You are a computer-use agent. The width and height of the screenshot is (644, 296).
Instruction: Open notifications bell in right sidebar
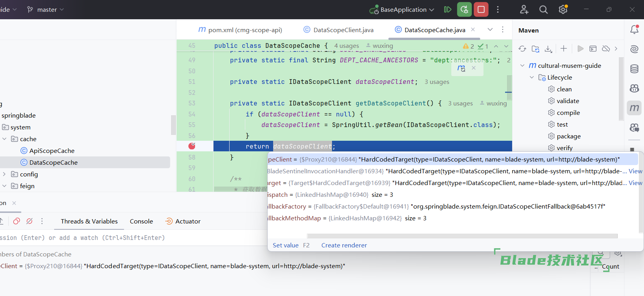tap(634, 29)
